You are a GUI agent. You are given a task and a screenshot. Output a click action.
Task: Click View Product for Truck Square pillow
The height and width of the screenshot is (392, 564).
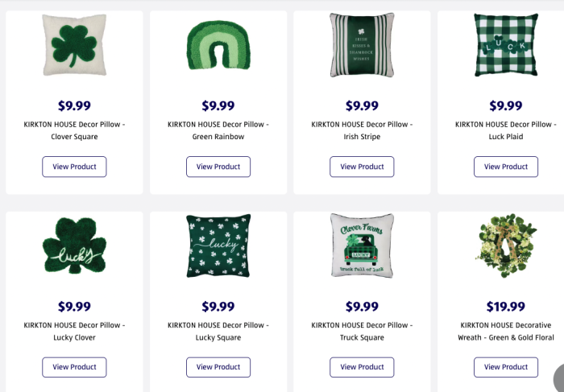[x=362, y=367]
